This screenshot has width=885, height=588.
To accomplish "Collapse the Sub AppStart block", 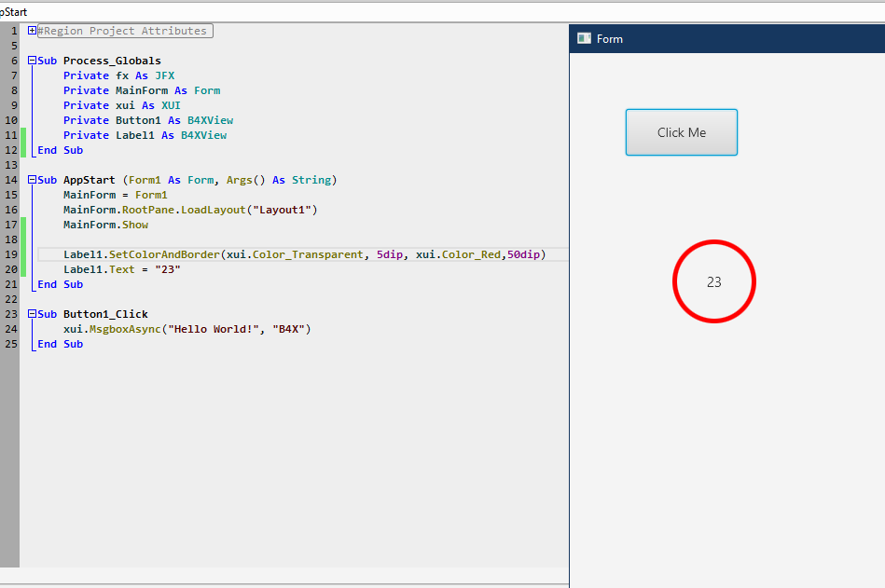I will pos(32,180).
